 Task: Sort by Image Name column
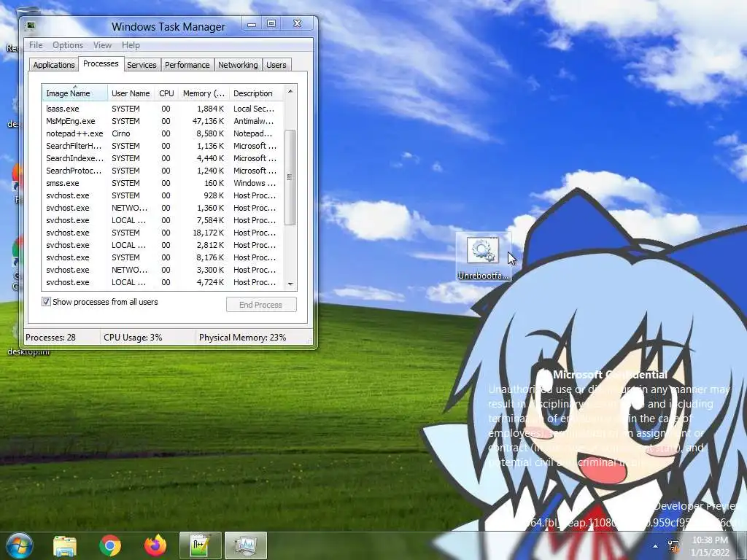point(74,93)
